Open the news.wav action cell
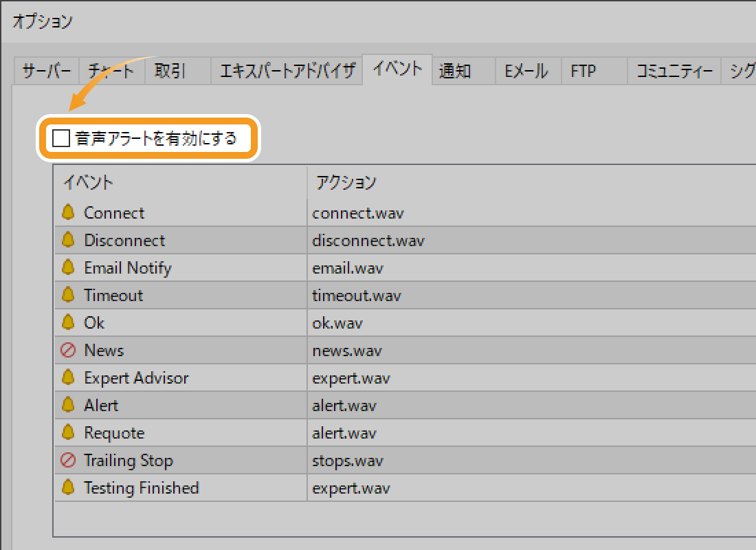756x550 pixels. tap(346, 351)
